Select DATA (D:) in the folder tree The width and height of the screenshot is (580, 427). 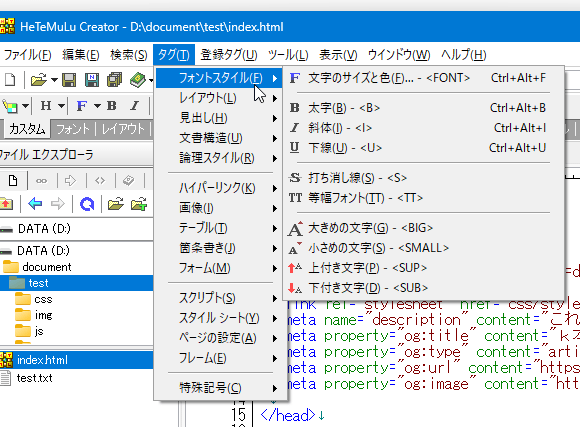[43, 251]
